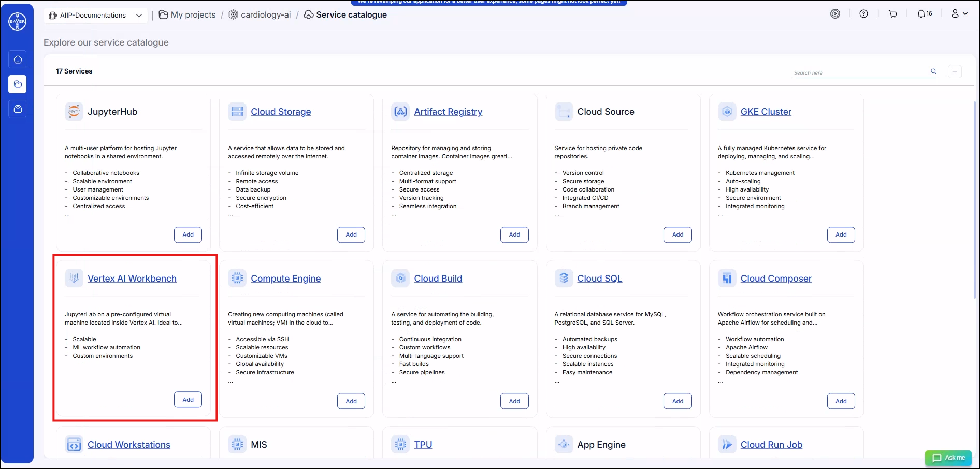Click the Cloud Run Job icon

pos(727,444)
